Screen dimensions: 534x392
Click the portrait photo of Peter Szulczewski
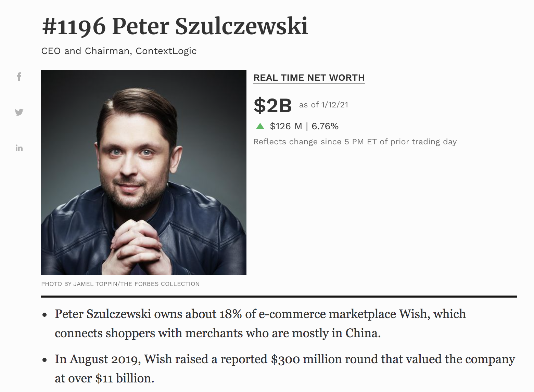coord(144,172)
